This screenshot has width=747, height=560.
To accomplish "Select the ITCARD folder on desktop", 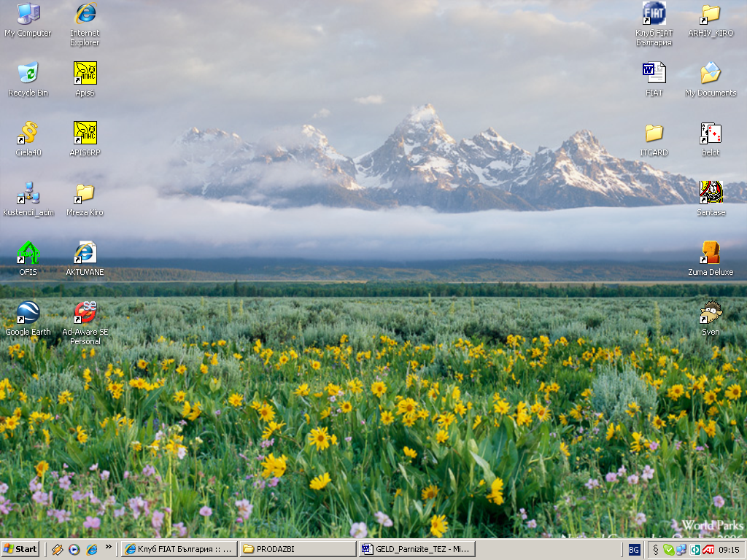I will (654, 133).
